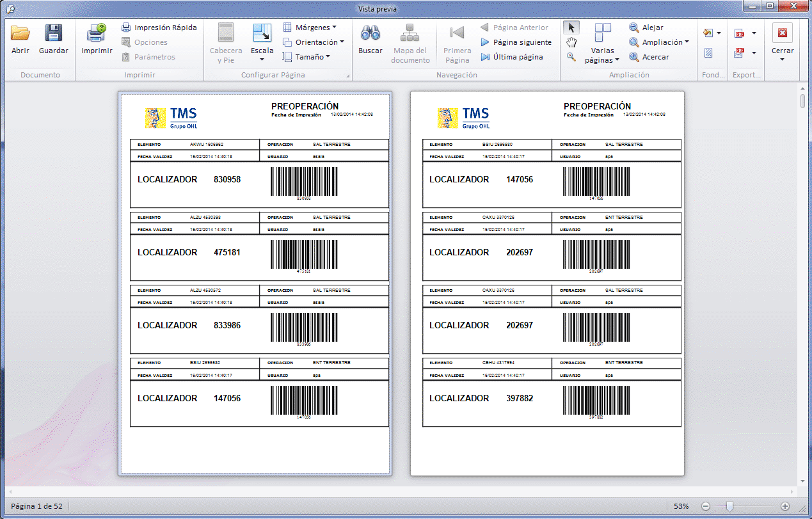This screenshot has height=519, width=812.
Task: Click the LOCALIZADOR 397882 text
Action: 481,399
